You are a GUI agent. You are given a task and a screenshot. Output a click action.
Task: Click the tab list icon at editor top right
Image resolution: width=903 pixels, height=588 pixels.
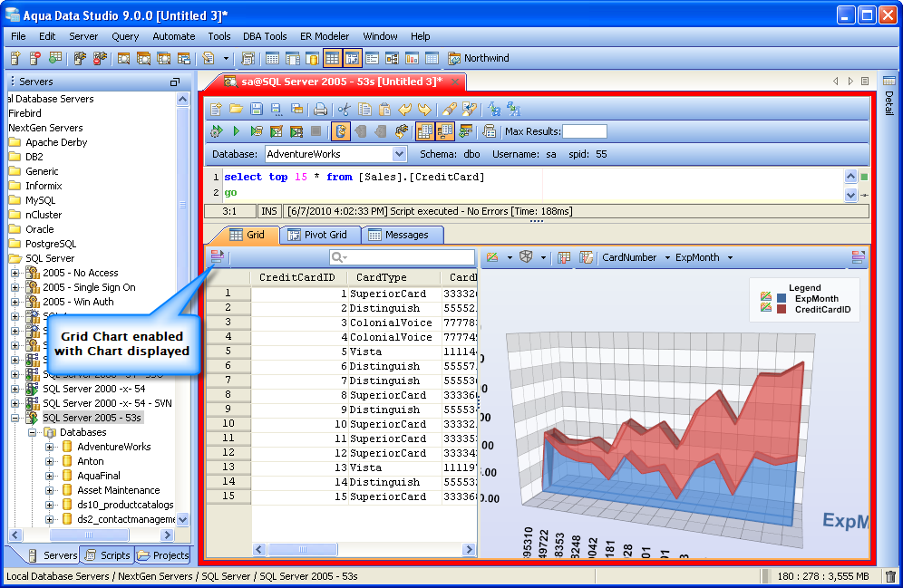click(x=864, y=82)
